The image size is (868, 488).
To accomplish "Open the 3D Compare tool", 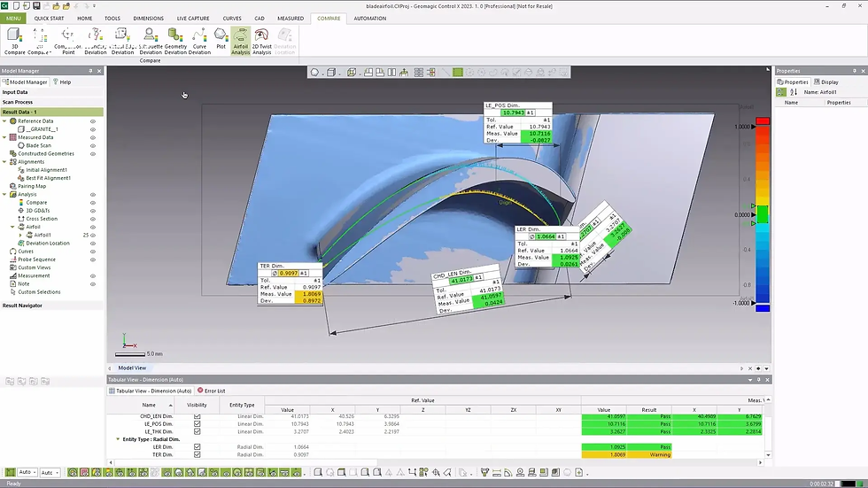I will click(x=14, y=41).
